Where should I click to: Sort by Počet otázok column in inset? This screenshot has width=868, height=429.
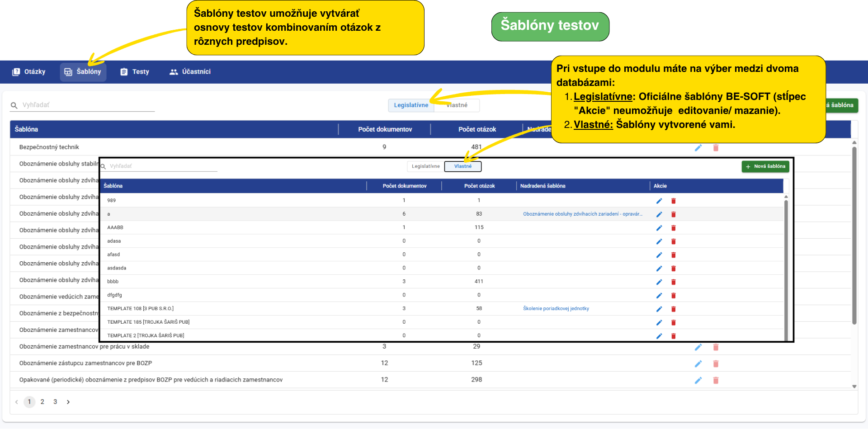coord(479,186)
